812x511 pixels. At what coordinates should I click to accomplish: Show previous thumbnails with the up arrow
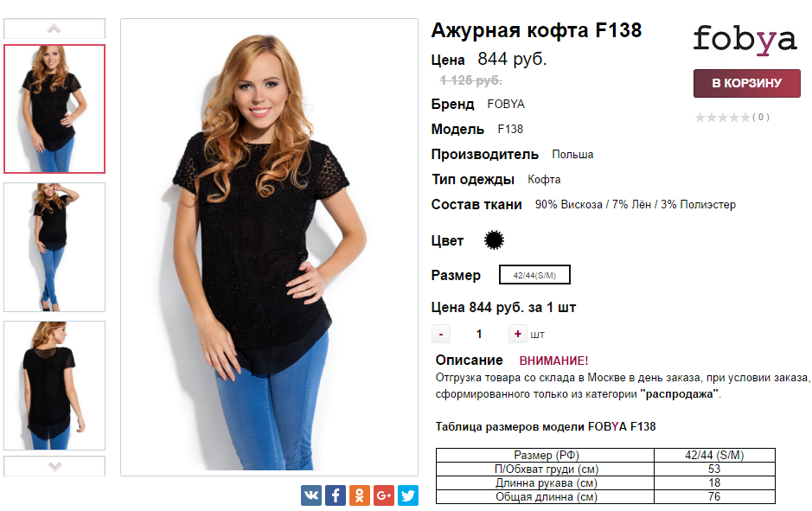54,29
